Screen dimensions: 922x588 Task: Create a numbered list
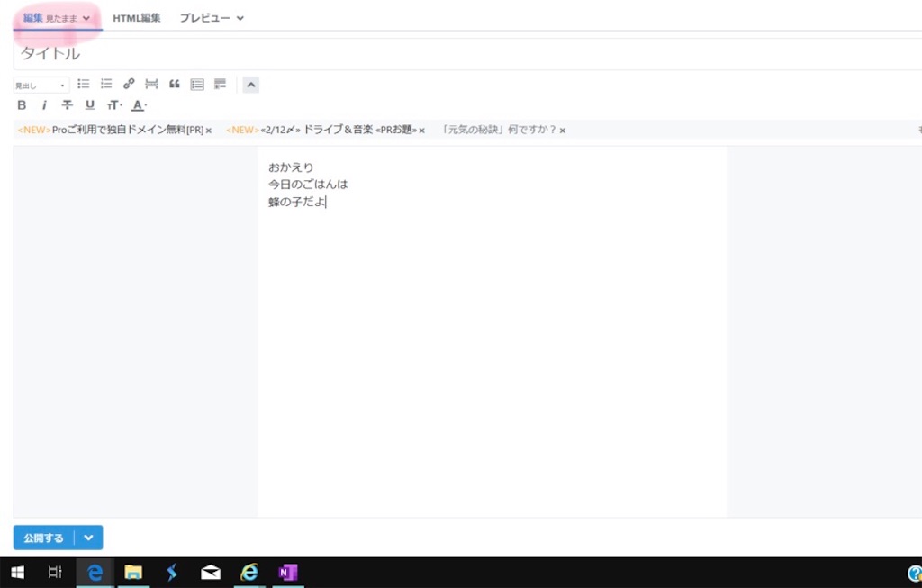click(105, 84)
